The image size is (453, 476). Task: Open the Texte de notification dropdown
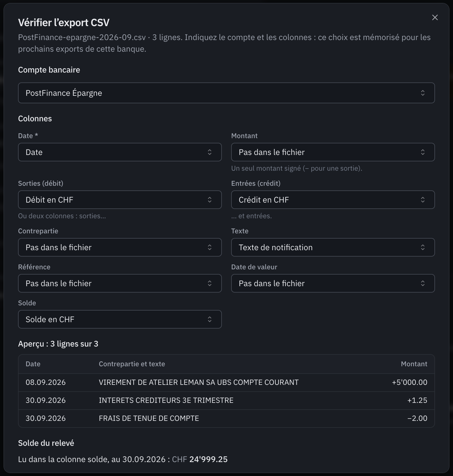point(333,247)
